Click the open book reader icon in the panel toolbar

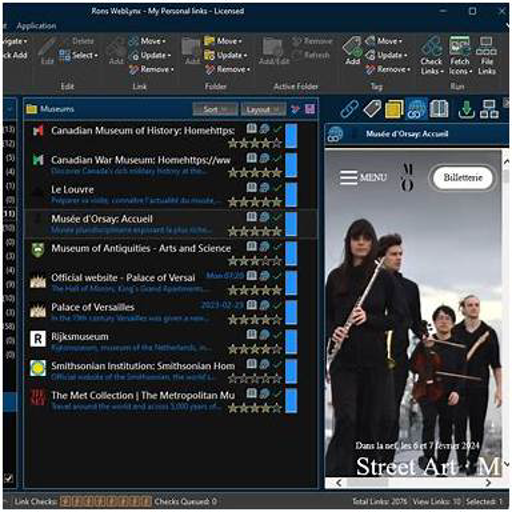click(439, 109)
